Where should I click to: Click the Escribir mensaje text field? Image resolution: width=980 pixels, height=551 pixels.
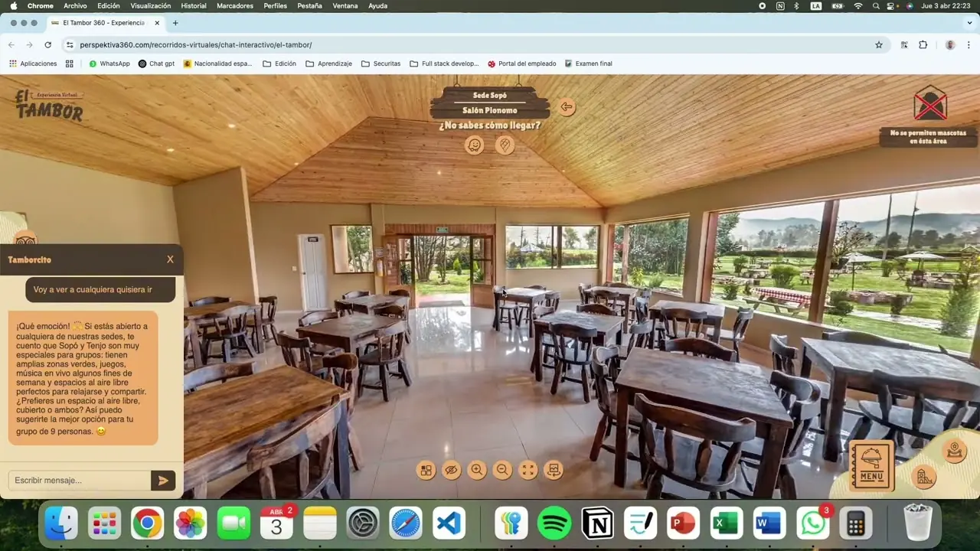click(x=80, y=481)
